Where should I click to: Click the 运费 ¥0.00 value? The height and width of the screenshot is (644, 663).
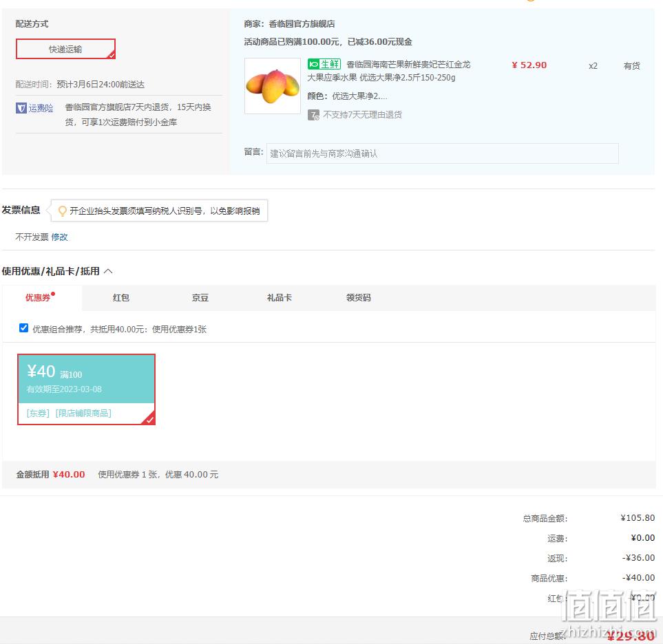pyautogui.click(x=643, y=537)
